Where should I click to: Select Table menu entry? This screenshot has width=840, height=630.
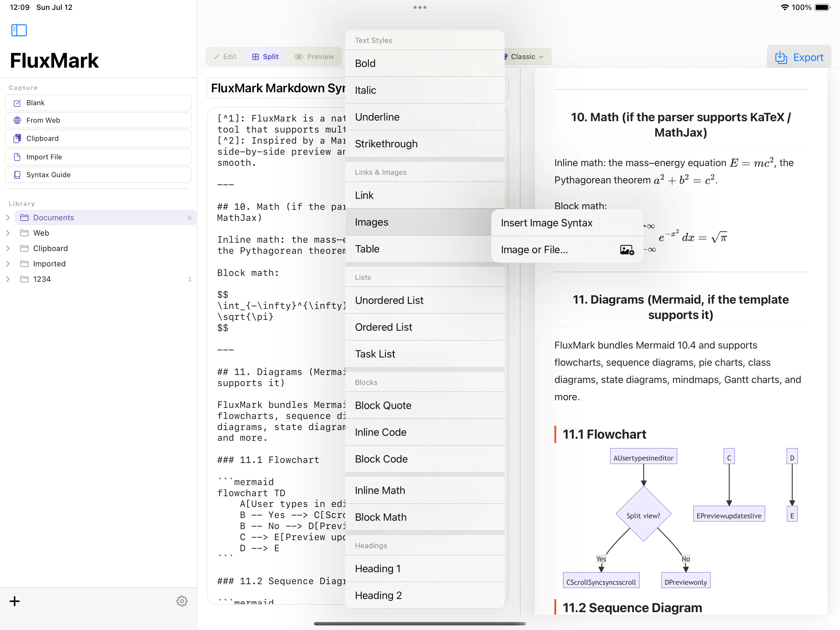tap(425, 249)
